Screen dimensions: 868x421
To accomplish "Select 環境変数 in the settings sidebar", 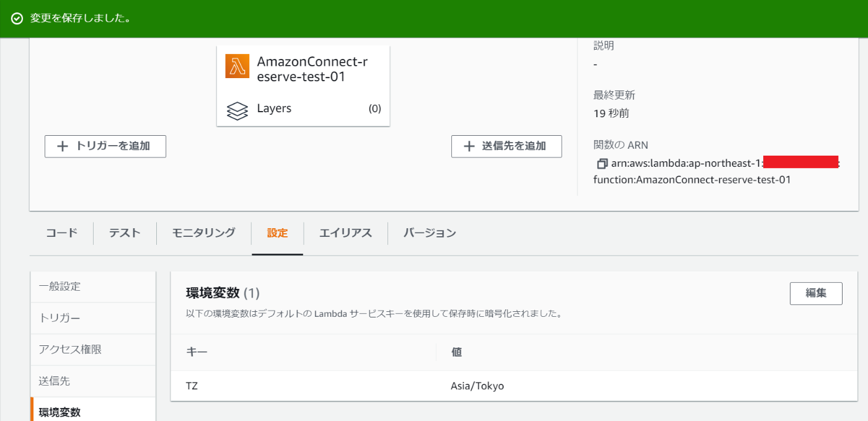I will coord(93,410).
